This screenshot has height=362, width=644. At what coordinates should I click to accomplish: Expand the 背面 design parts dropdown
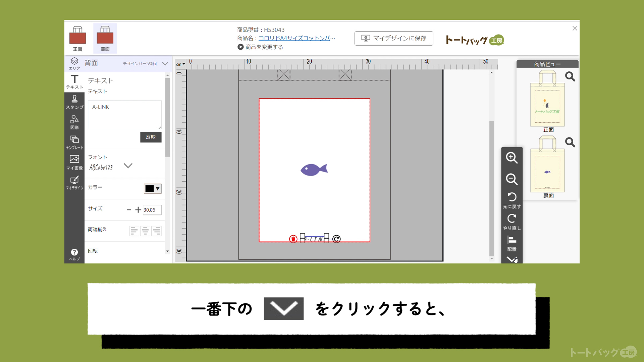click(x=165, y=63)
